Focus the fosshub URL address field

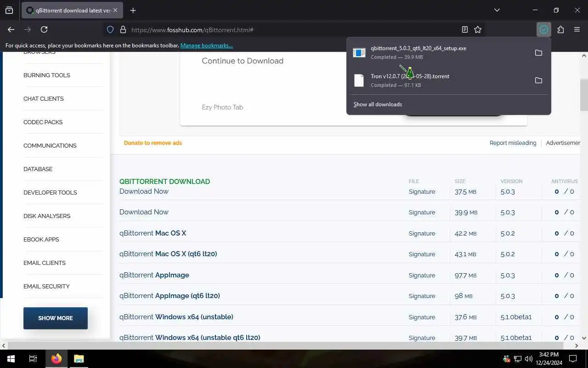(294, 29)
